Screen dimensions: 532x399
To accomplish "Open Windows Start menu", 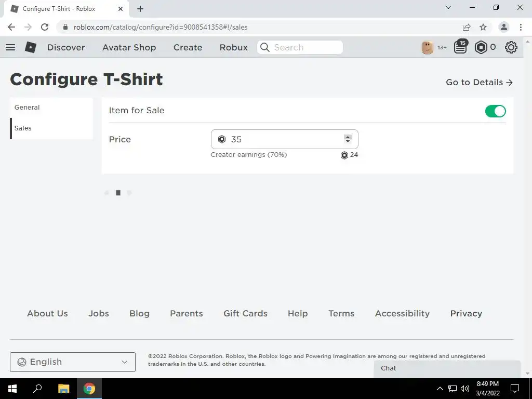I will coord(12,389).
